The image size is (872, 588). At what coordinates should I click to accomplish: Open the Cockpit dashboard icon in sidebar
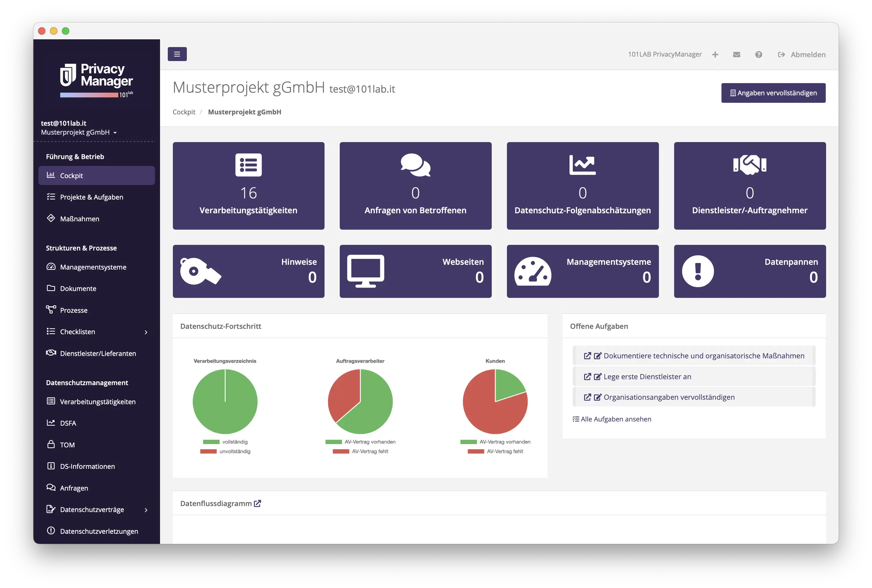pyautogui.click(x=51, y=175)
